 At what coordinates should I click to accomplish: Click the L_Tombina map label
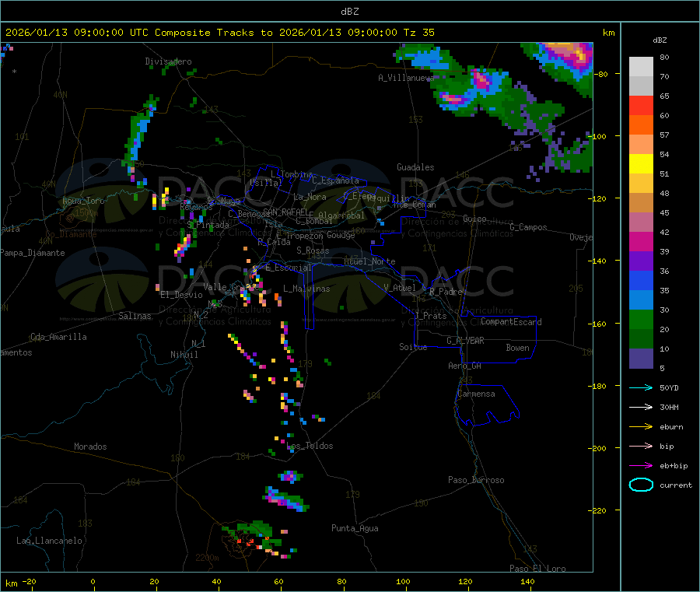pos(292,174)
